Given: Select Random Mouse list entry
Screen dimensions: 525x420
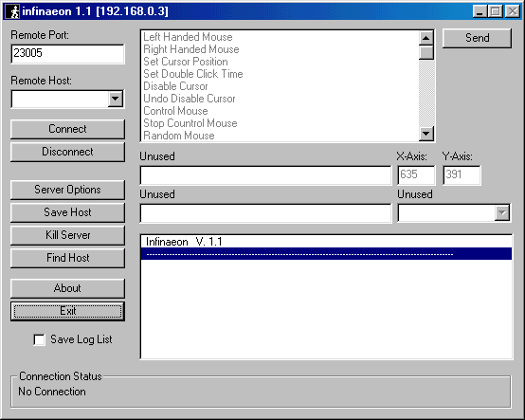Looking at the screenshot, I should coord(179,136).
